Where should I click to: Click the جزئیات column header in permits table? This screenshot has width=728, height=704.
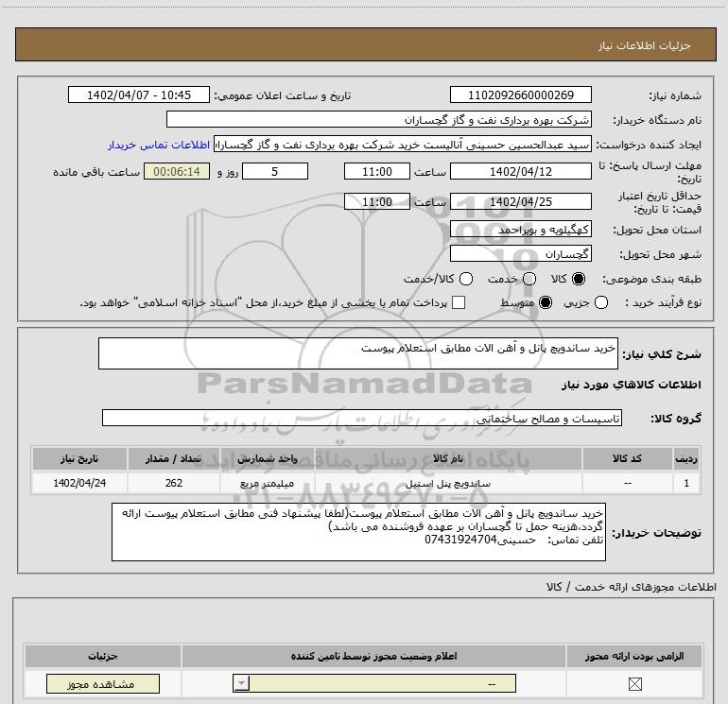[103, 656]
